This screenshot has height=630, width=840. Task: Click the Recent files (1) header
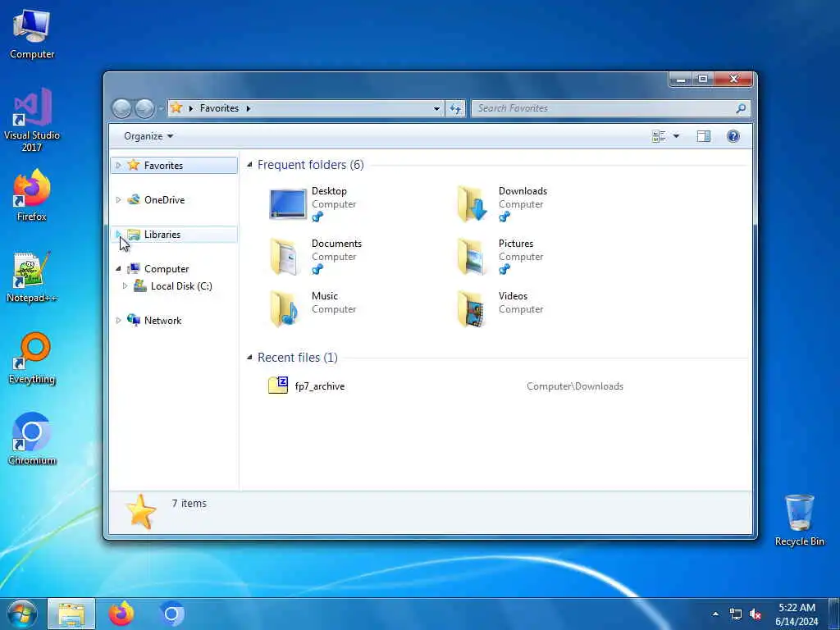297,358
